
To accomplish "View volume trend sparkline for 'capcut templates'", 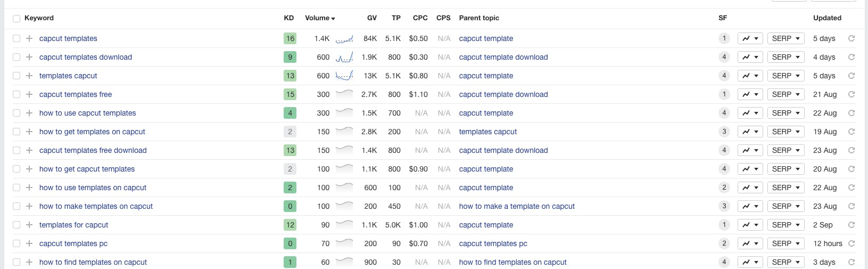I will click(x=344, y=38).
